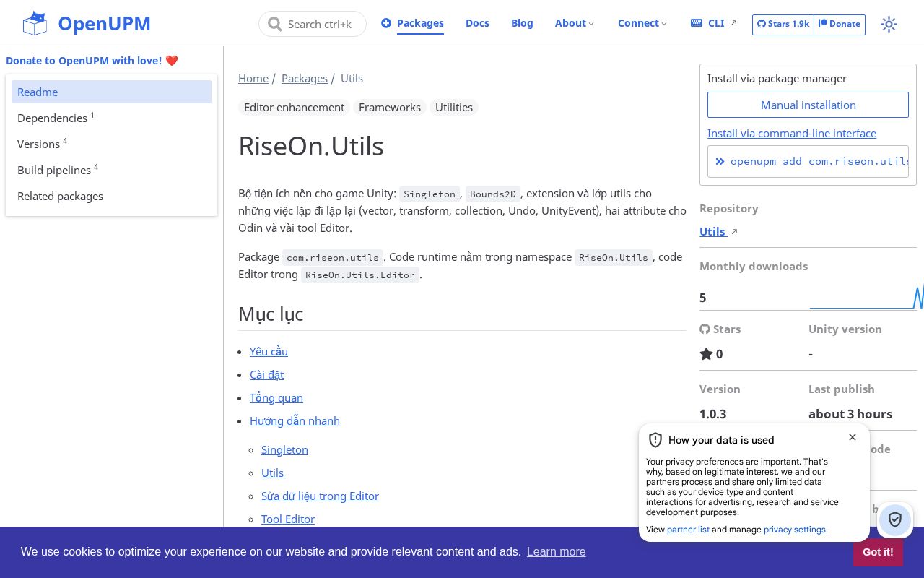Open the Dependencies sidebar tab
The image size is (924, 578).
coord(111,118)
